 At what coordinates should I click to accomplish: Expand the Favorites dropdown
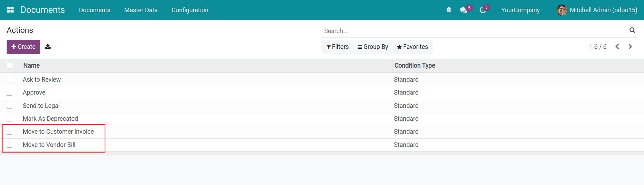tap(412, 47)
